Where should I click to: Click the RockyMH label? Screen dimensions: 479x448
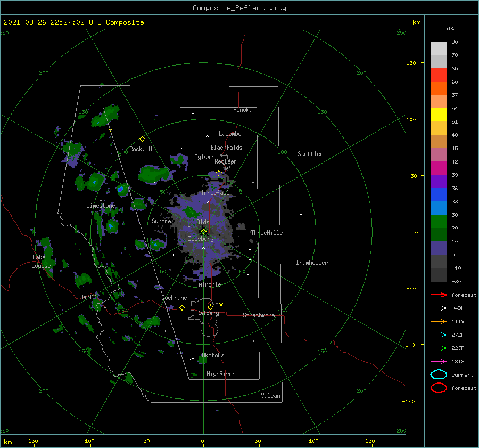pyautogui.click(x=141, y=149)
